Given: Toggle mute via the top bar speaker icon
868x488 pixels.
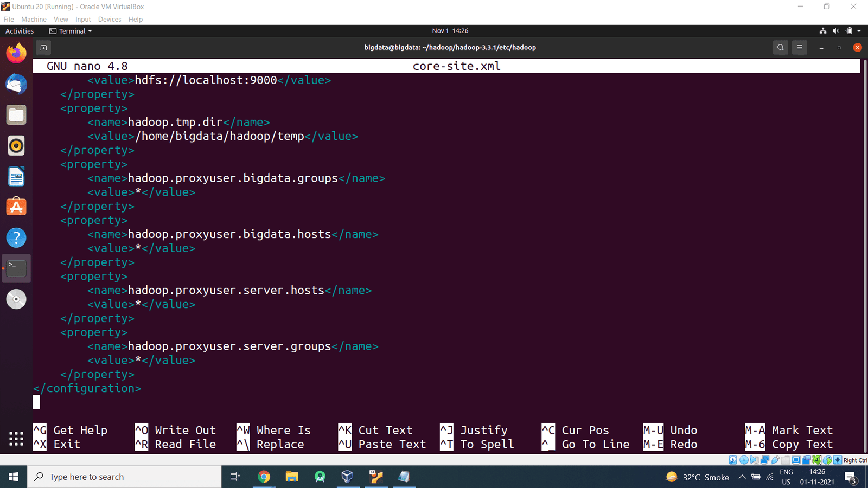Looking at the screenshot, I should (x=835, y=31).
